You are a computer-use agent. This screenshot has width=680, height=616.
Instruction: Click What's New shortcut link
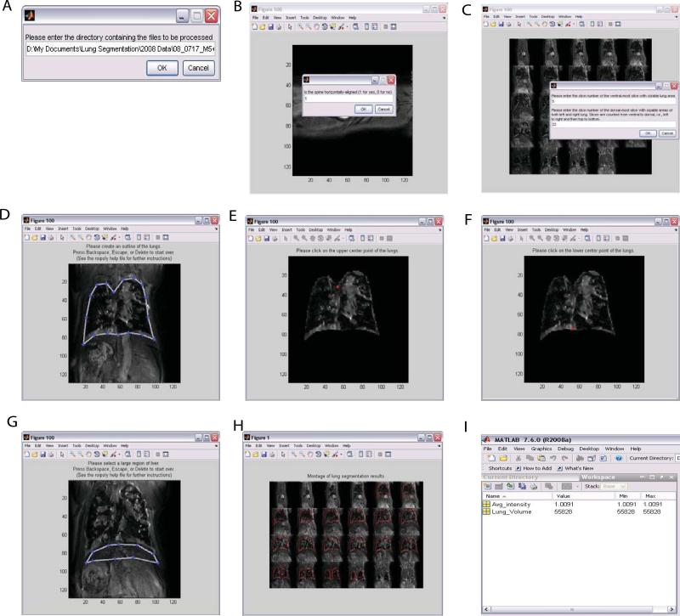(575, 468)
